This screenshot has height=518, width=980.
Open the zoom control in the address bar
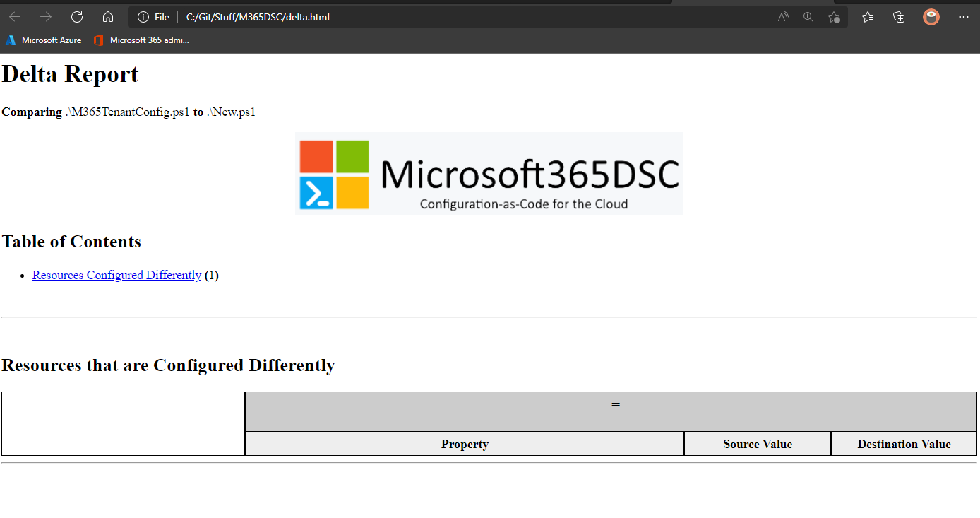[x=808, y=17]
